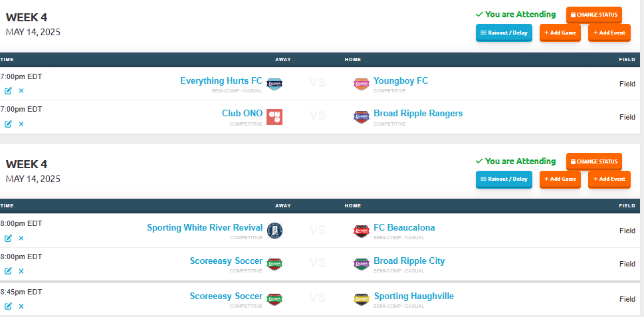Change status for the 7:00pm week section

click(594, 15)
